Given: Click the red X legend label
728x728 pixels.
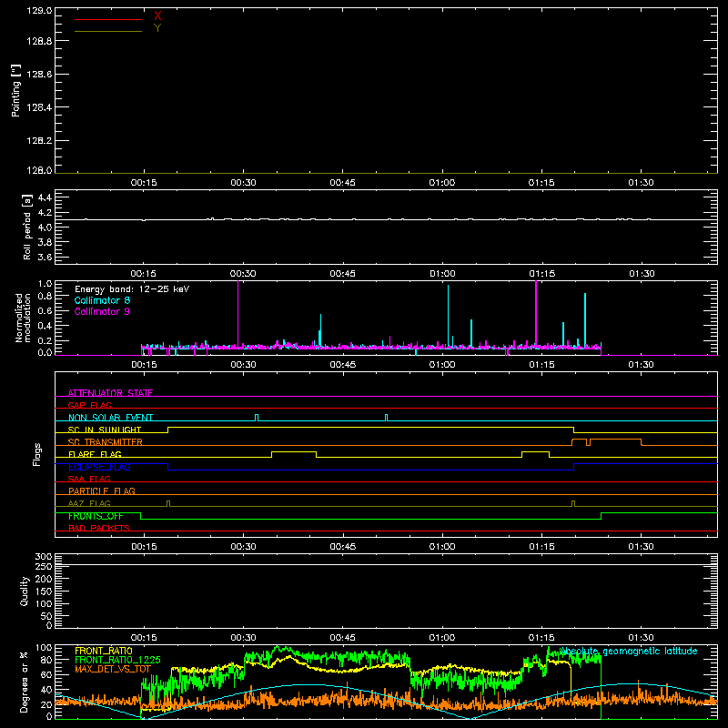Looking at the screenshot, I should [x=157, y=16].
